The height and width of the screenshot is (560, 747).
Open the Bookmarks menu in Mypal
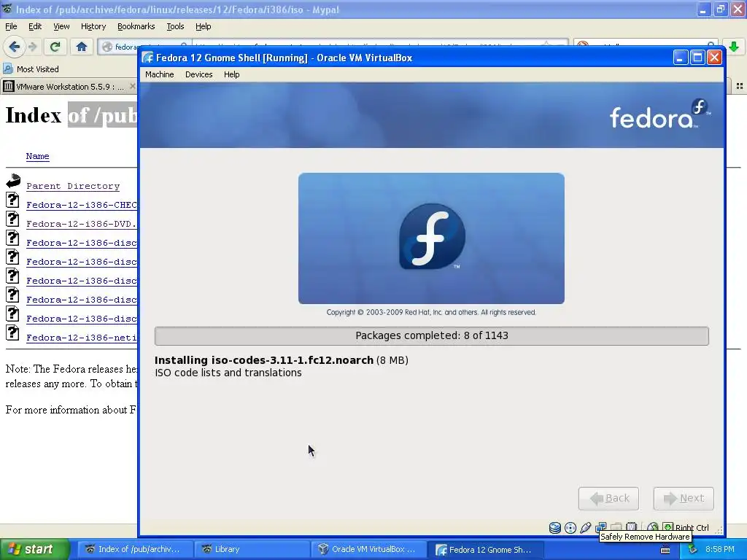click(136, 26)
